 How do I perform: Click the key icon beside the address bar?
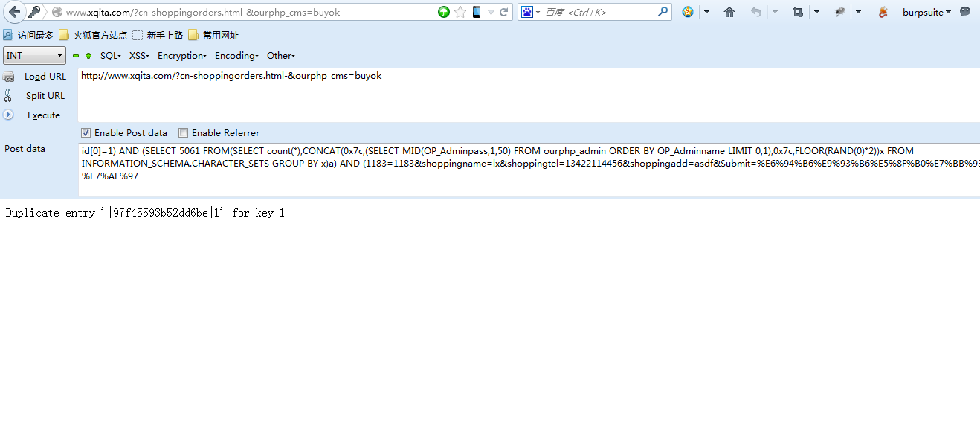[x=34, y=12]
